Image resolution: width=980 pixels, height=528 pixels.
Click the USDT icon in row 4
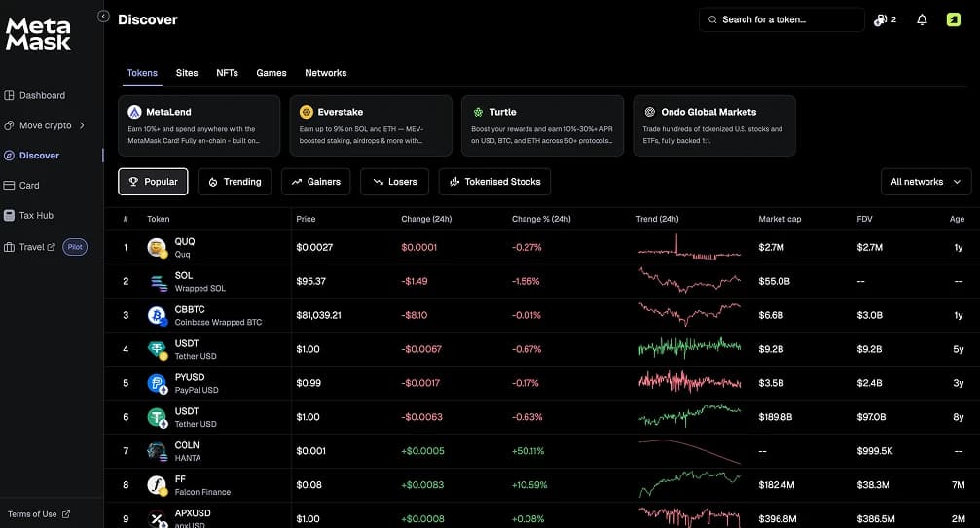point(158,349)
